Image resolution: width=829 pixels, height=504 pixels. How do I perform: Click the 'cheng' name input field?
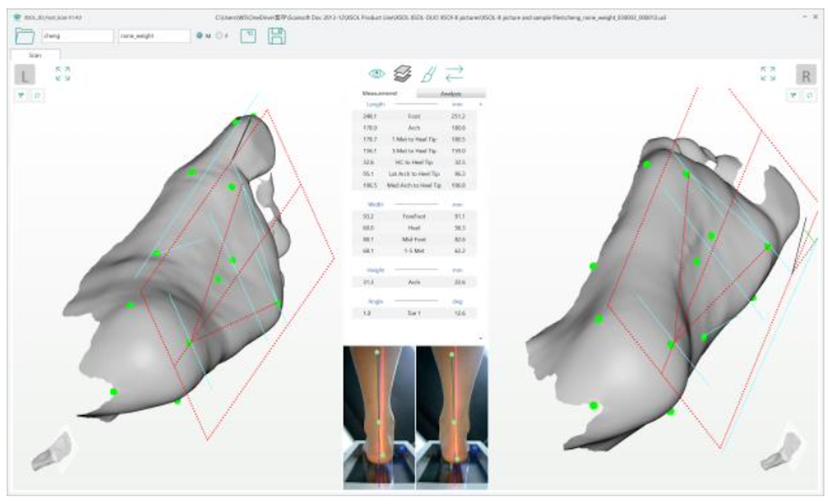pyautogui.click(x=77, y=36)
